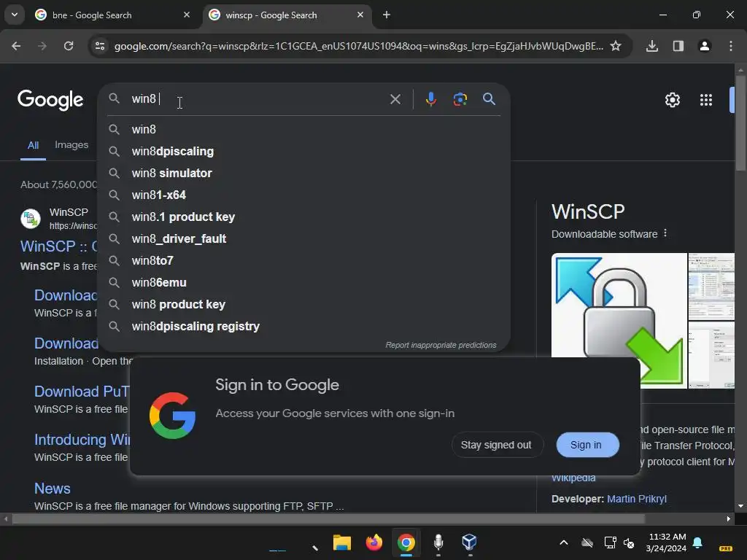Choose suggestion win8to7
Screen dimensions: 747x560
(x=303, y=260)
